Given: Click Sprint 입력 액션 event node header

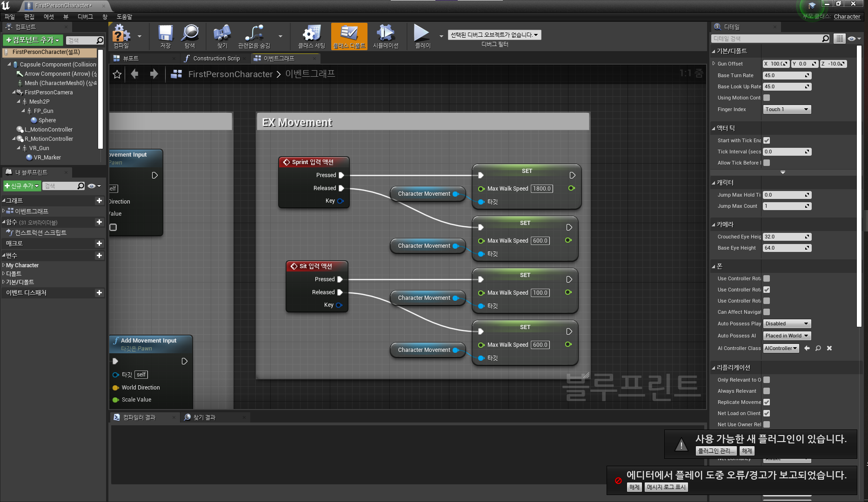Looking at the screenshot, I should pos(314,162).
